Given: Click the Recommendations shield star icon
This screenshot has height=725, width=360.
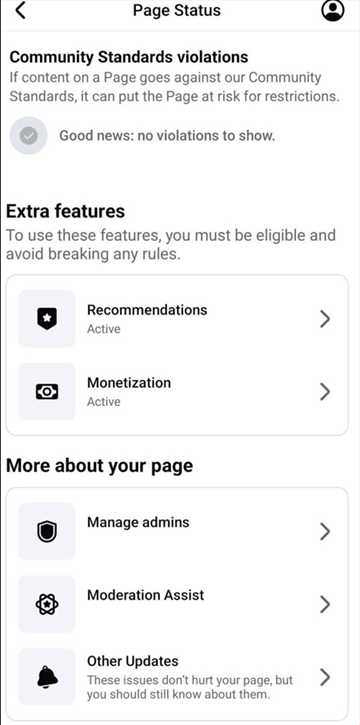Looking at the screenshot, I should [x=47, y=319].
